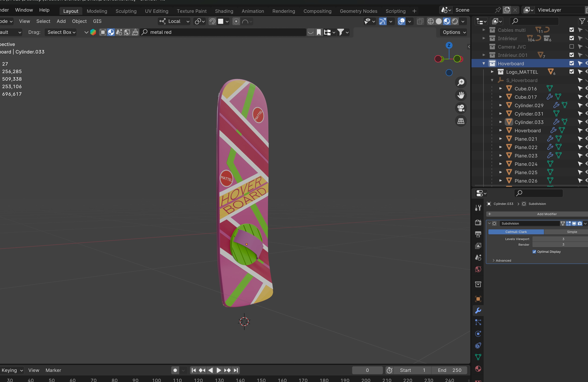Image resolution: width=588 pixels, height=382 pixels.
Task: Click the viewport zoom magnifier gizmo
Action: point(461,82)
